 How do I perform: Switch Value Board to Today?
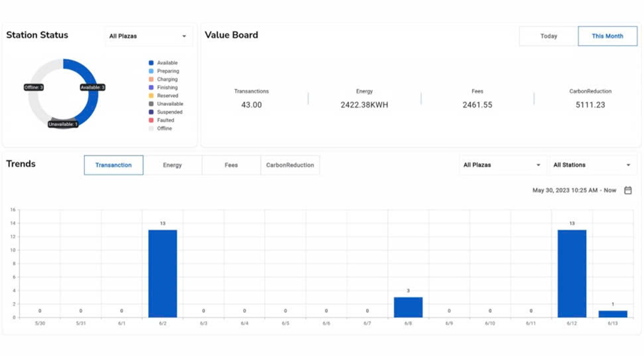click(x=548, y=36)
